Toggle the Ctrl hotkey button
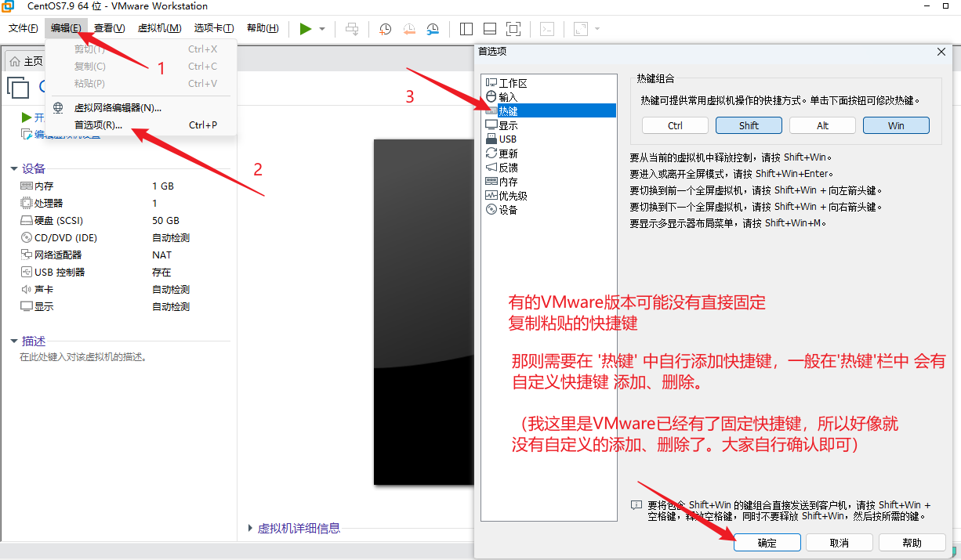 (675, 125)
